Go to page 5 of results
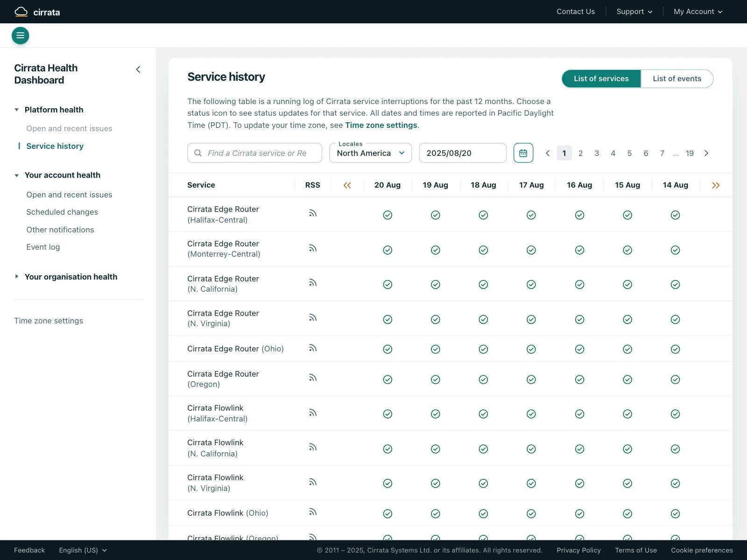The height and width of the screenshot is (560, 747). click(x=629, y=153)
